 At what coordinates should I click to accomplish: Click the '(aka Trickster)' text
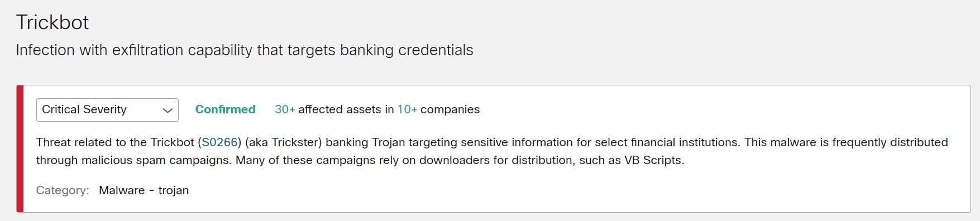click(284, 142)
